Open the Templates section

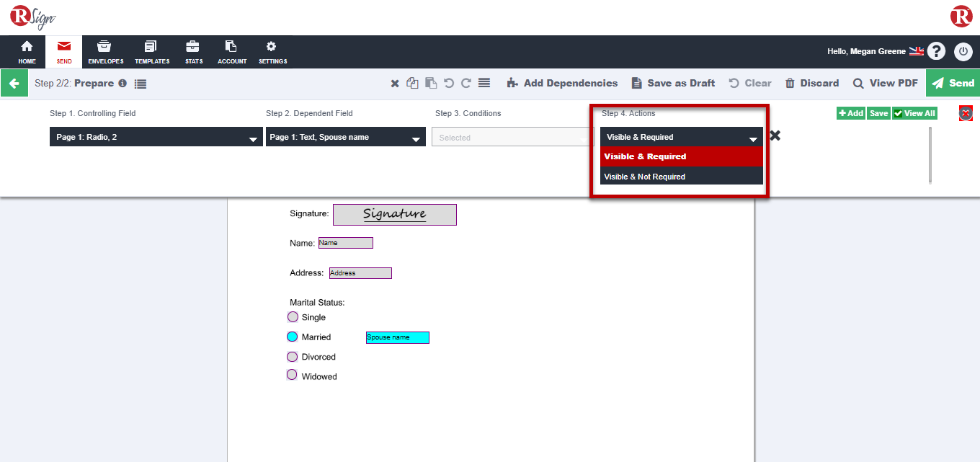(151, 52)
